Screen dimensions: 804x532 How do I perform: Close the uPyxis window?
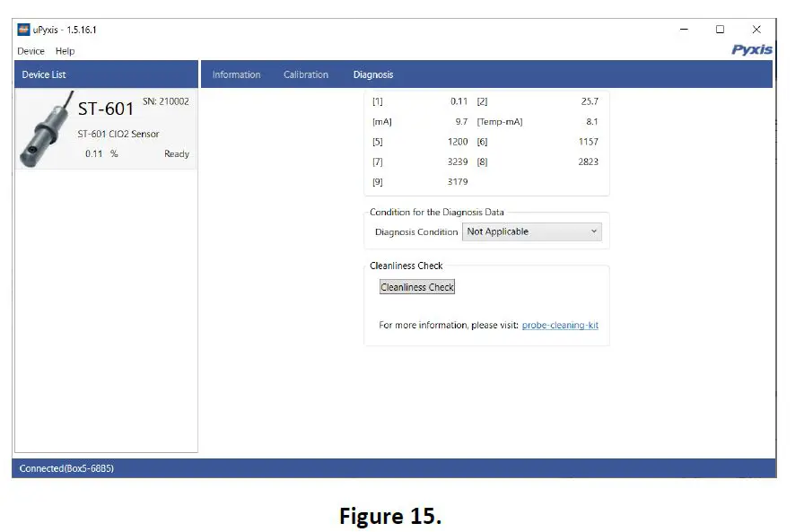coord(756,30)
